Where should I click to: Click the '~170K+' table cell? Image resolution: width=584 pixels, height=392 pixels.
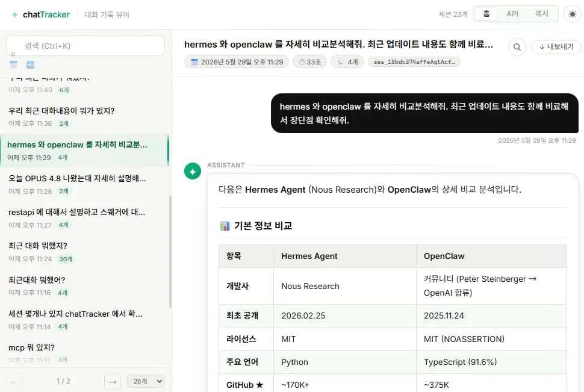click(345, 384)
